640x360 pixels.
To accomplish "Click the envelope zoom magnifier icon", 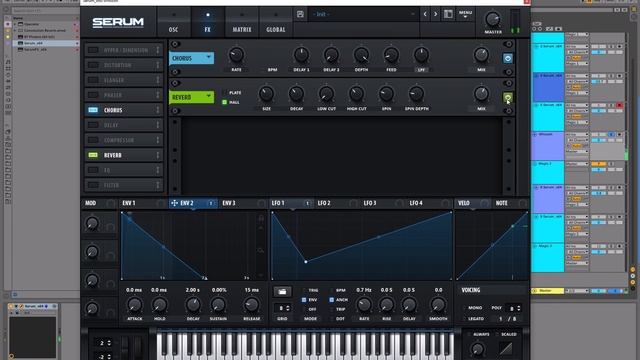I will click(x=261, y=251).
